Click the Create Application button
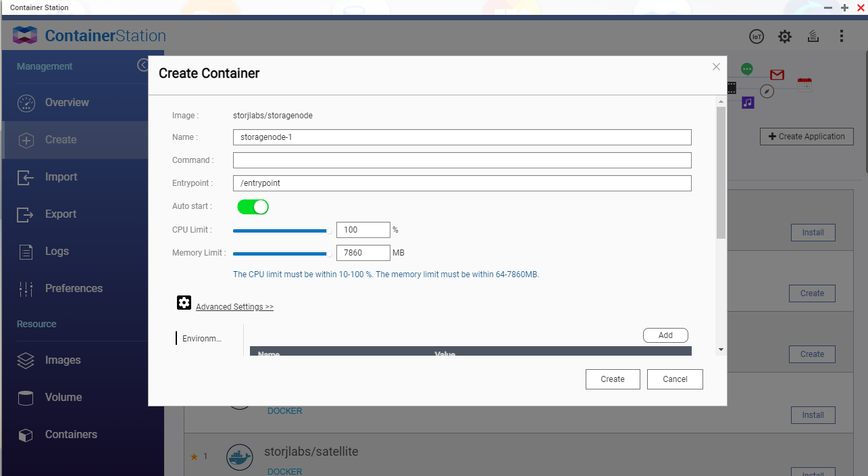The image size is (868, 476). pos(807,137)
